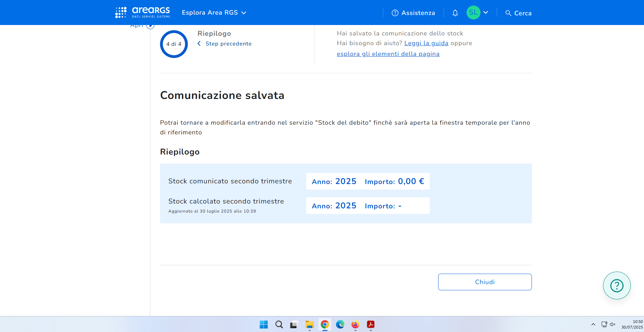Open the floating help question-mark button

coord(617,285)
